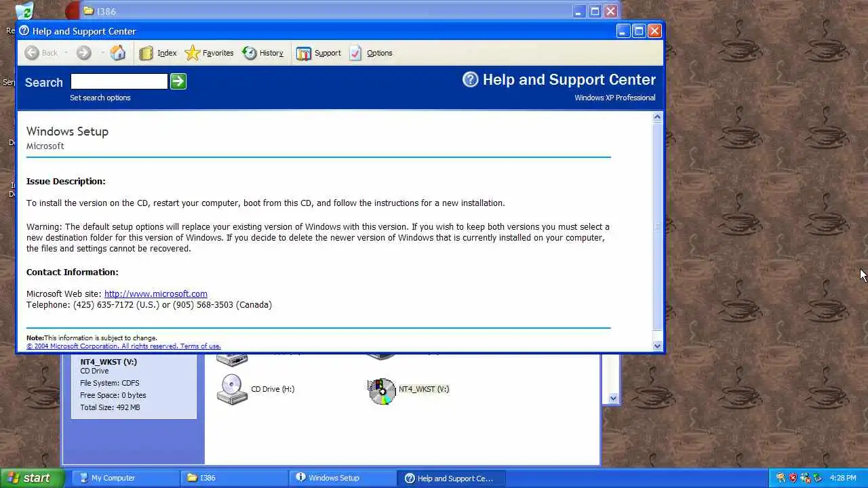
Task: Open the History toolbar item
Action: point(262,53)
